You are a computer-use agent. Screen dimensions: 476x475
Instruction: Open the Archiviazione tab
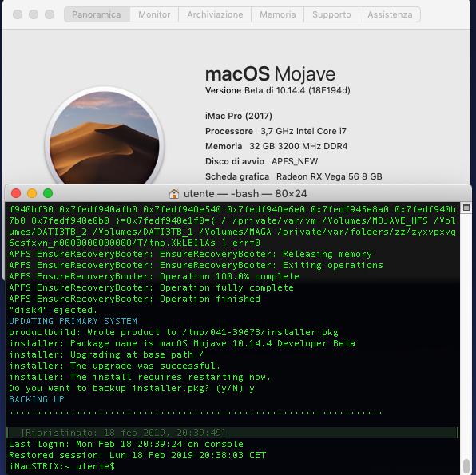(x=215, y=14)
